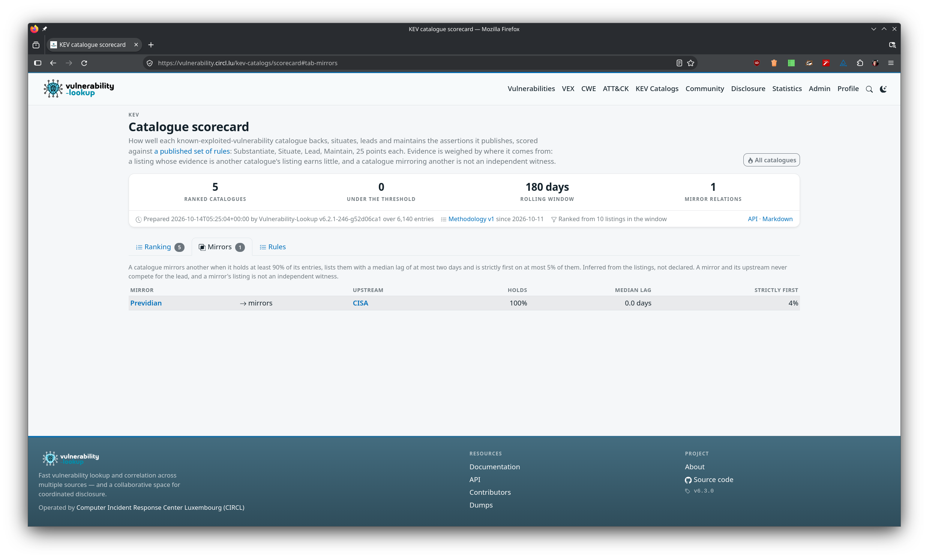This screenshot has height=560, width=929.
Task: Click the site shield tracking protection icon
Action: [x=150, y=63]
